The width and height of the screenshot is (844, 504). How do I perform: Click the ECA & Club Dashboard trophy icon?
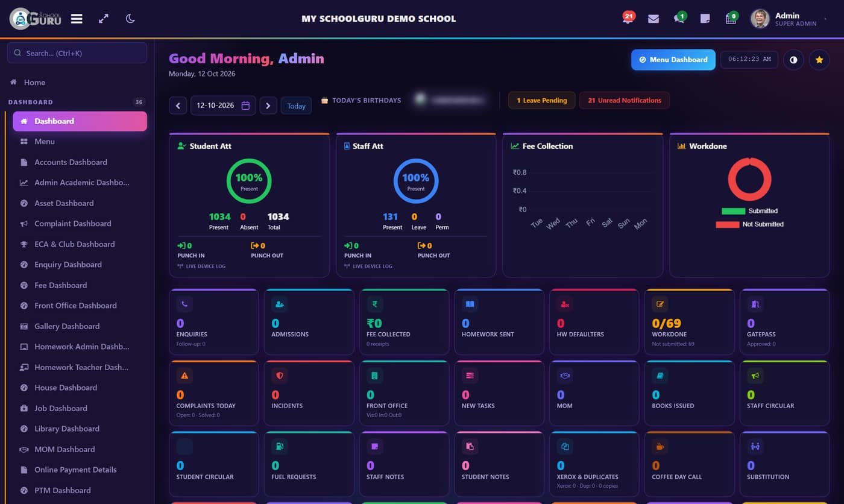point(24,244)
